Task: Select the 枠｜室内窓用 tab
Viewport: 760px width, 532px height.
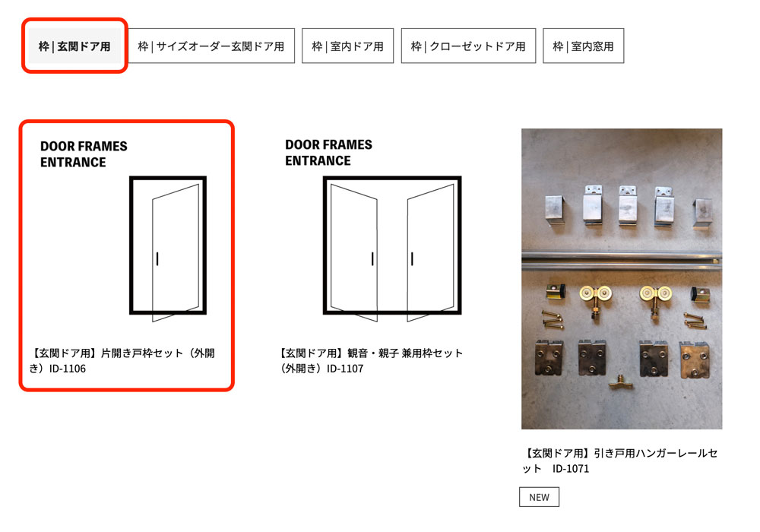Action: (x=583, y=46)
